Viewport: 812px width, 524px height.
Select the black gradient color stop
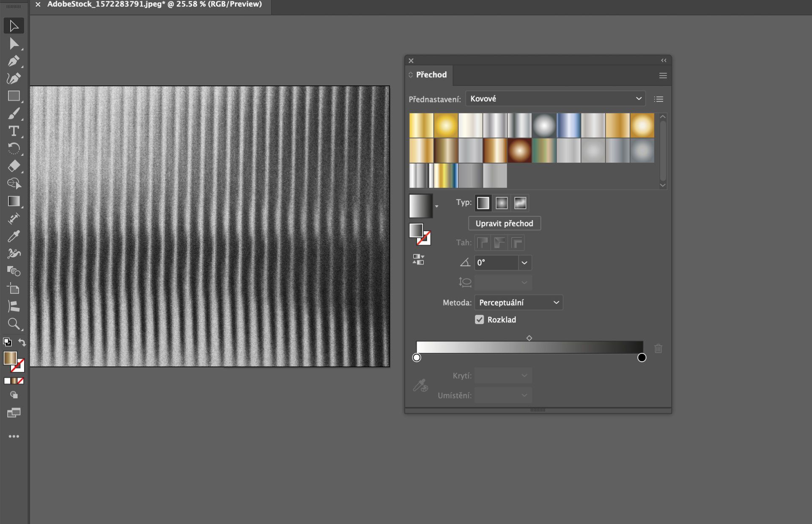tap(642, 358)
